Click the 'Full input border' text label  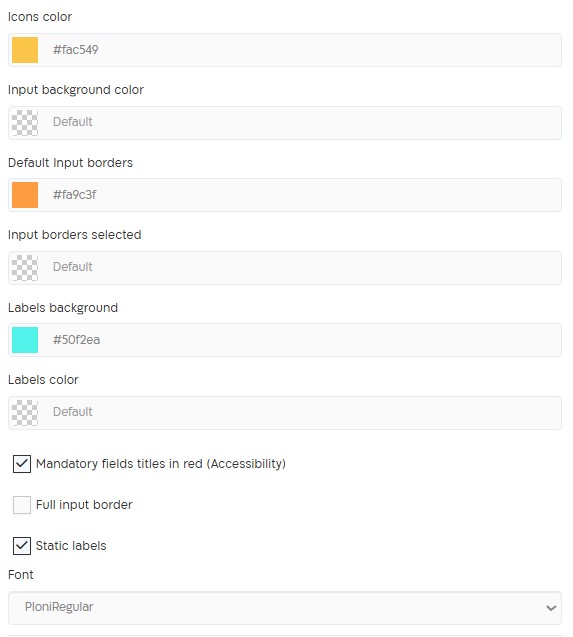[84, 505]
